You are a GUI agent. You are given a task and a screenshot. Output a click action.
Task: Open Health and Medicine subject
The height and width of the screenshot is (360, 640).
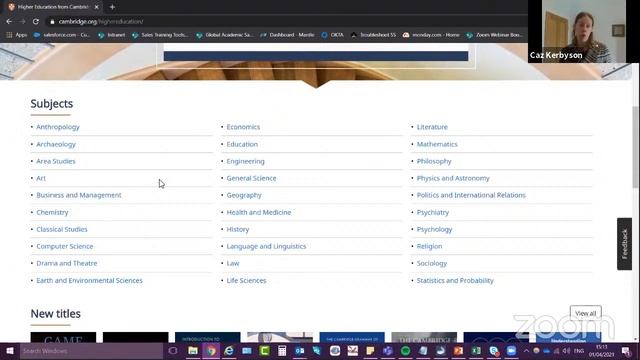click(x=259, y=212)
